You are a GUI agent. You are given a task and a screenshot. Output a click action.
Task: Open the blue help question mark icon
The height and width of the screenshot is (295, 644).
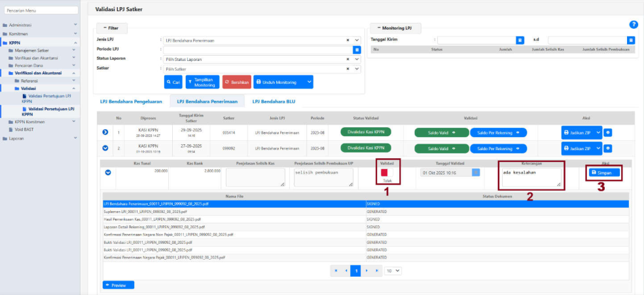point(633,24)
